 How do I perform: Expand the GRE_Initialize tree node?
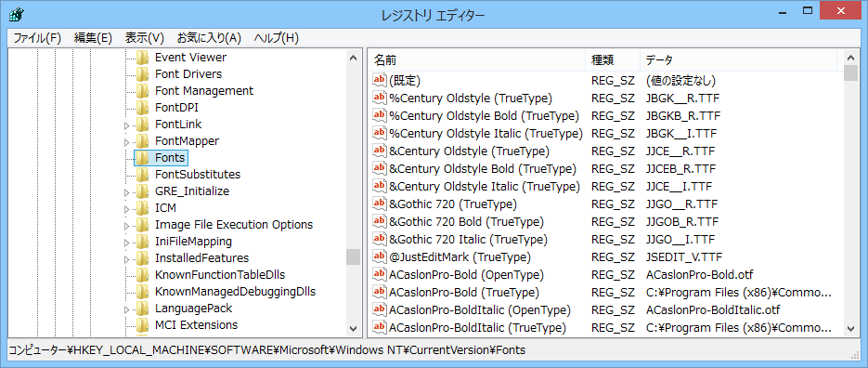coord(127,192)
